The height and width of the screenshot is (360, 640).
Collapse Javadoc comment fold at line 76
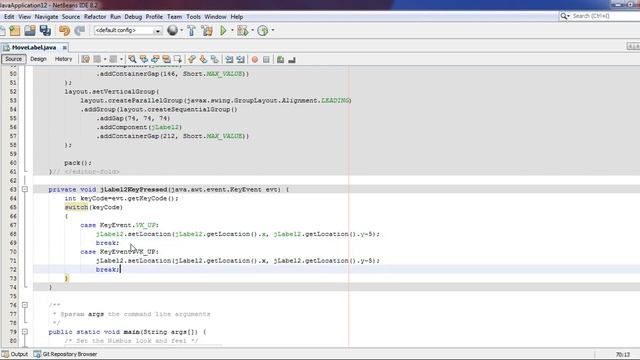pos(25,305)
